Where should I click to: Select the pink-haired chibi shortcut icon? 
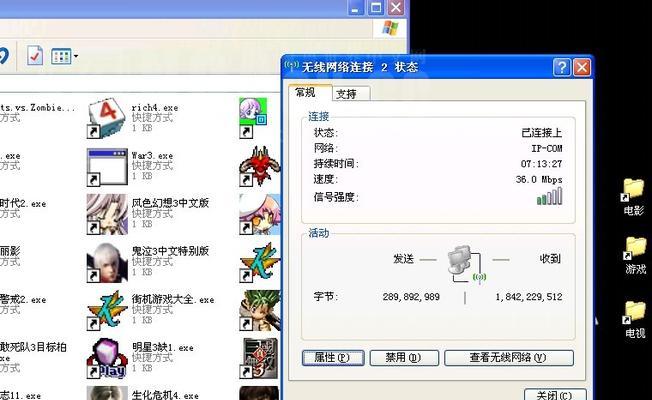[259, 214]
